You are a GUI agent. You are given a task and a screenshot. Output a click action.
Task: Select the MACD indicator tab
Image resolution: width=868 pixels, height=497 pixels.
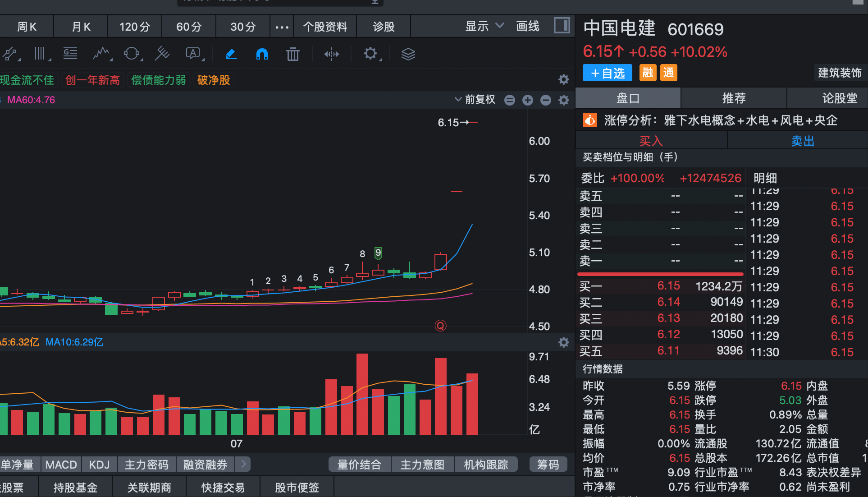[61, 465]
